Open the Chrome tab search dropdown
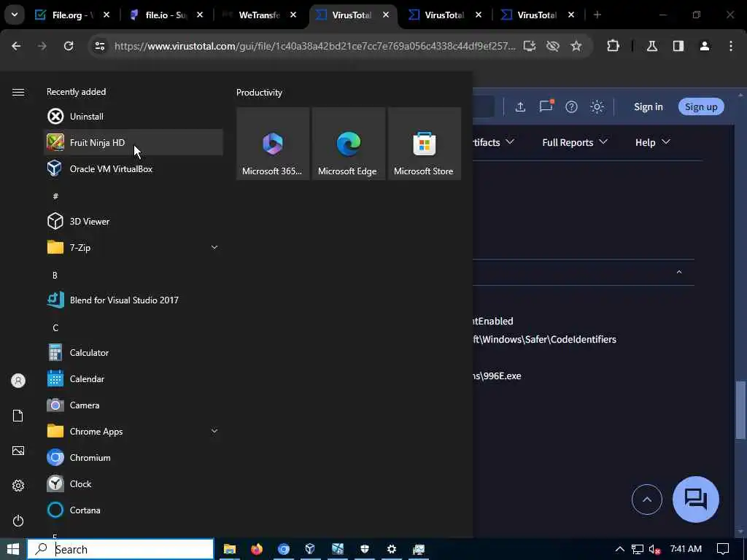The height and width of the screenshot is (560, 747). 15,15
